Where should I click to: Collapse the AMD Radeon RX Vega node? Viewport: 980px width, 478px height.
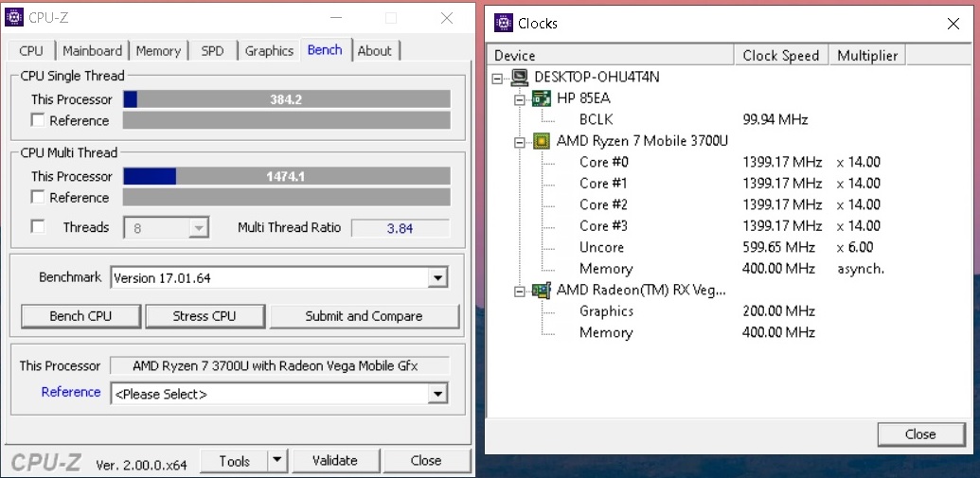[x=520, y=292]
